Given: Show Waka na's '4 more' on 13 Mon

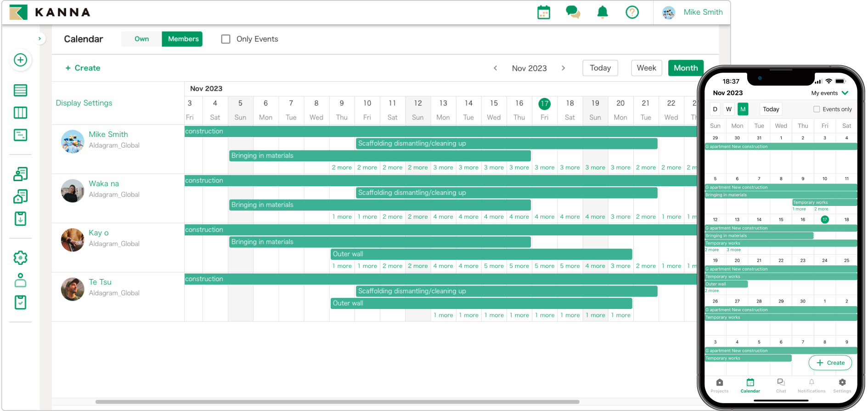Looking at the screenshot, I should (443, 217).
